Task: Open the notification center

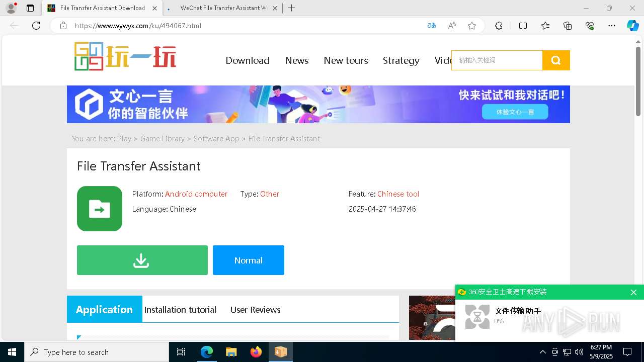Action: pyautogui.click(x=628, y=352)
